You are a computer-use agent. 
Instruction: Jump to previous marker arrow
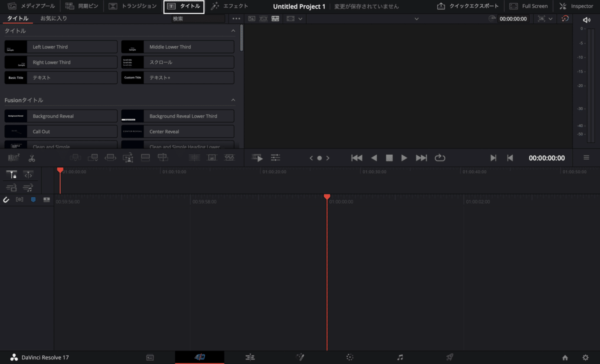pyautogui.click(x=311, y=158)
